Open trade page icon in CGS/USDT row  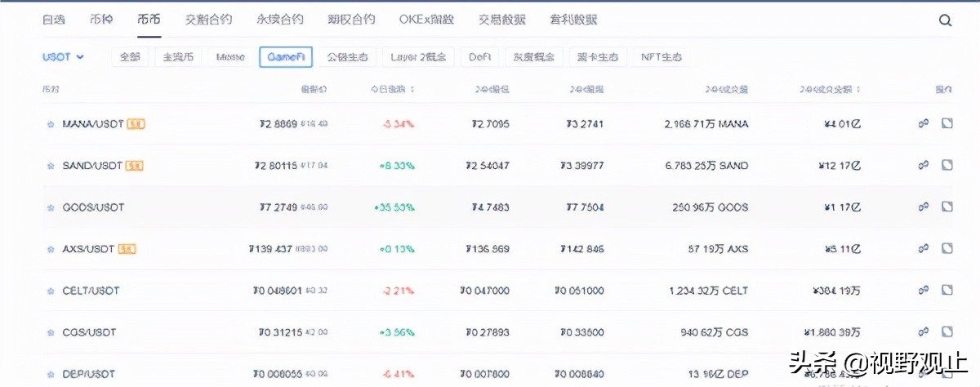[947, 331]
